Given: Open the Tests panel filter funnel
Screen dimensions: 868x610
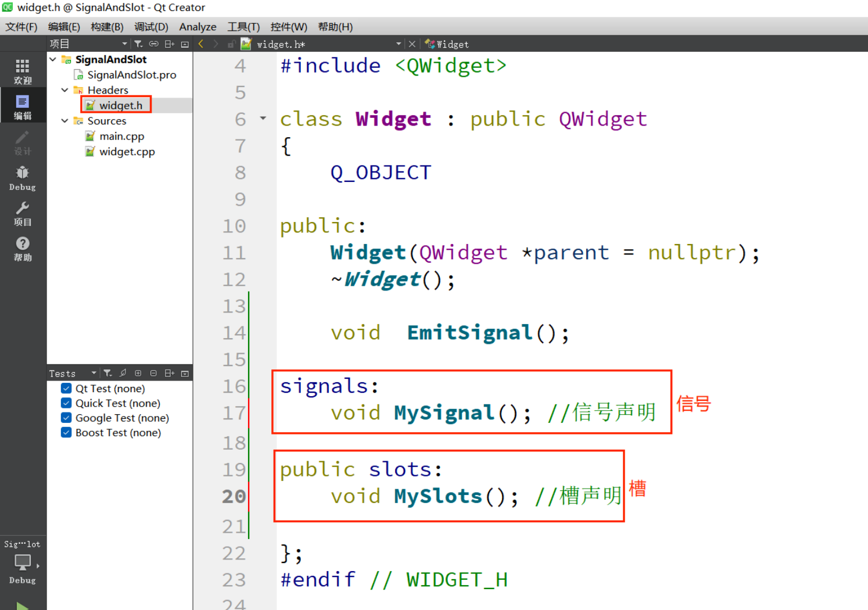Looking at the screenshot, I should (x=107, y=374).
